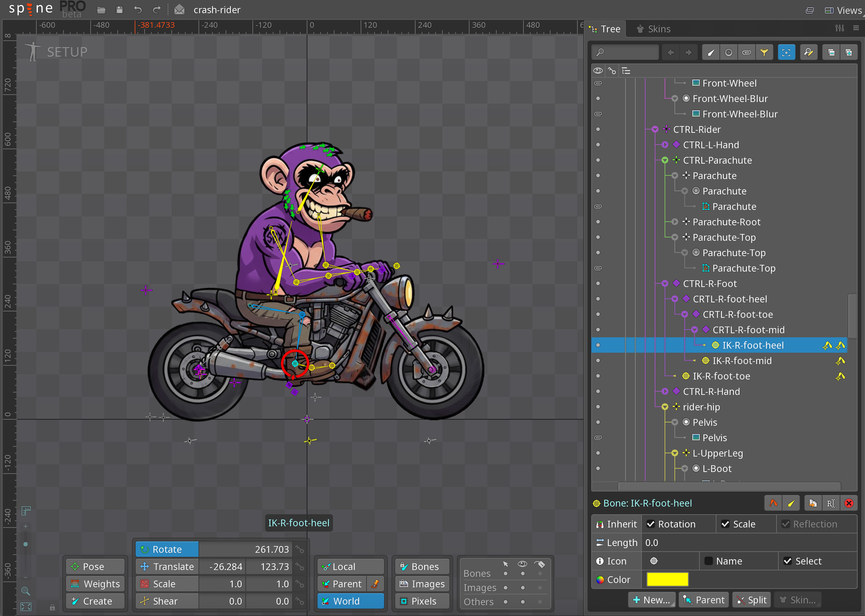This screenshot has width=865, height=616.
Task: Save the project with the disk icon
Action: (119, 10)
